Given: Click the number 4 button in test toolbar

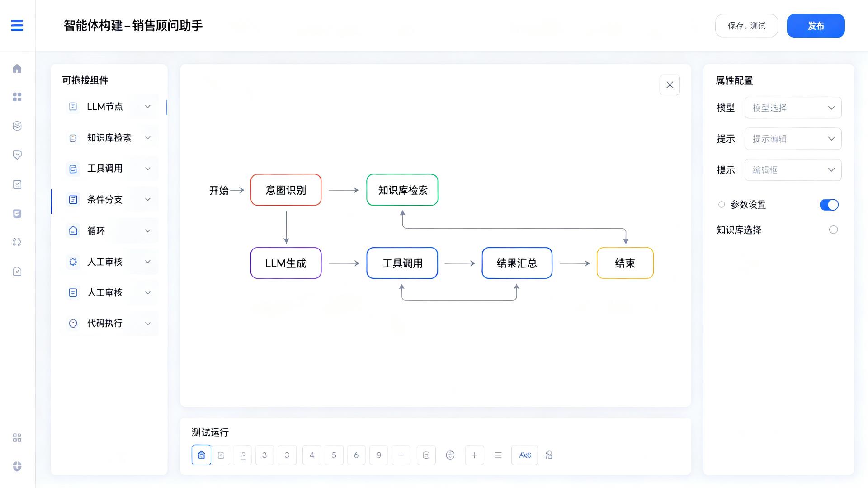Looking at the screenshot, I should pyautogui.click(x=311, y=455).
